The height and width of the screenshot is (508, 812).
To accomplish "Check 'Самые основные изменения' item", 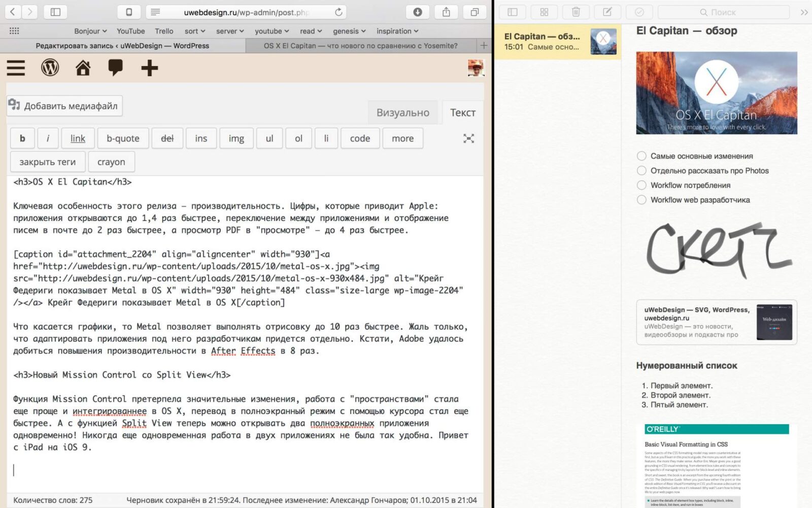I will coord(641,156).
